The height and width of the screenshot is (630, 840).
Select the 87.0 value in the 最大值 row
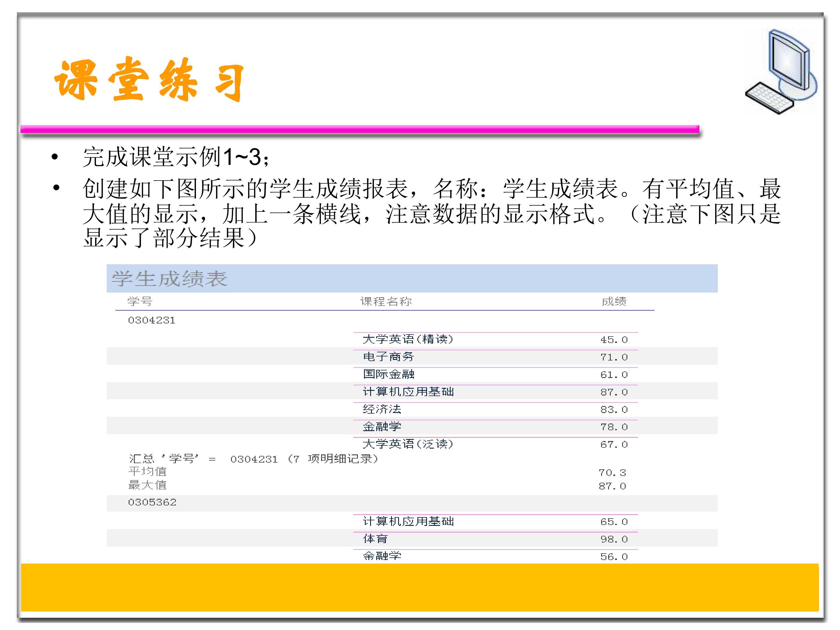tap(612, 486)
